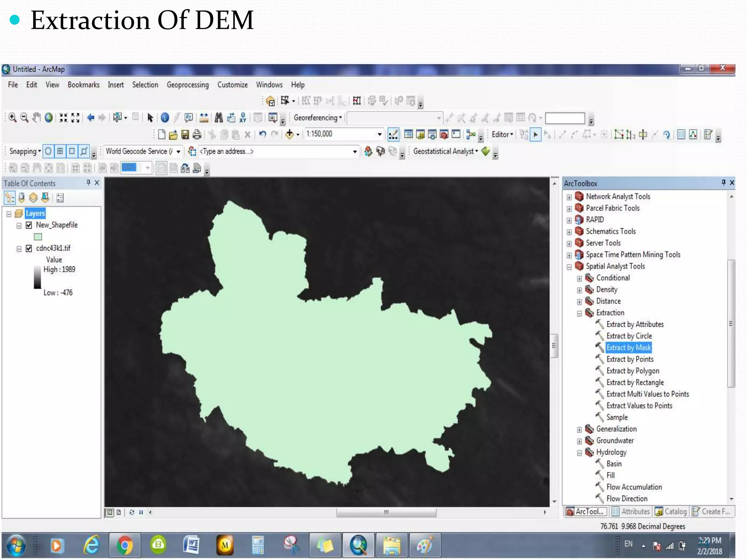747x560 pixels.
Task: Click the Go To XY icon
Action: [243, 117]
